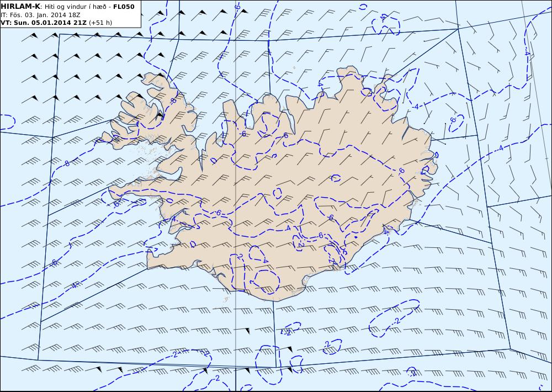Select the 'VT: Sun. 05.01.2014 21Z' valid time
This screenshot has width=552, height=392.
coord(44,23)
